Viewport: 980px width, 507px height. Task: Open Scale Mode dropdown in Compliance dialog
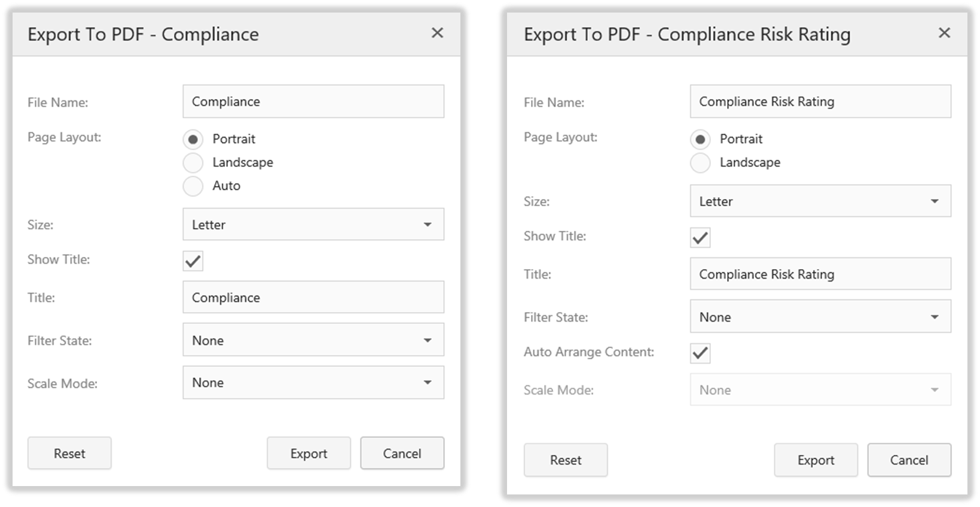coord(313,383)
